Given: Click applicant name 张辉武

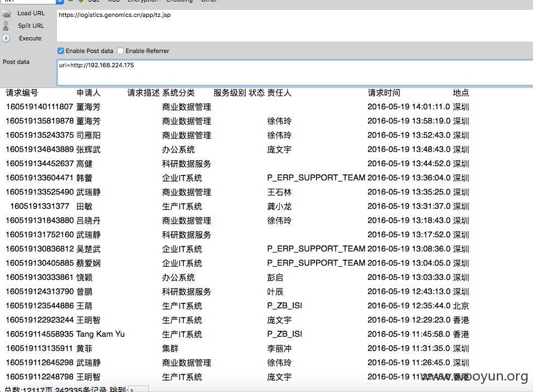Looking at the screenshot, I should 89,149.
